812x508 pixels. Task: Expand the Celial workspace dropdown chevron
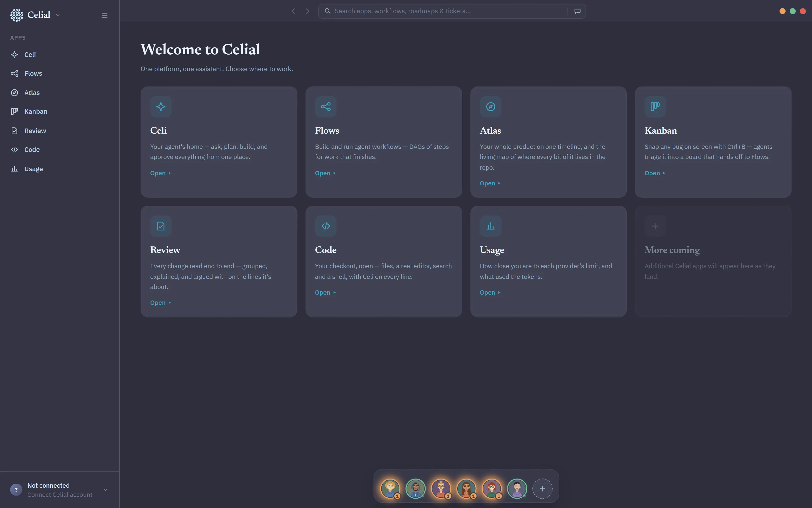pyautogui.click(x=58, y=15)
